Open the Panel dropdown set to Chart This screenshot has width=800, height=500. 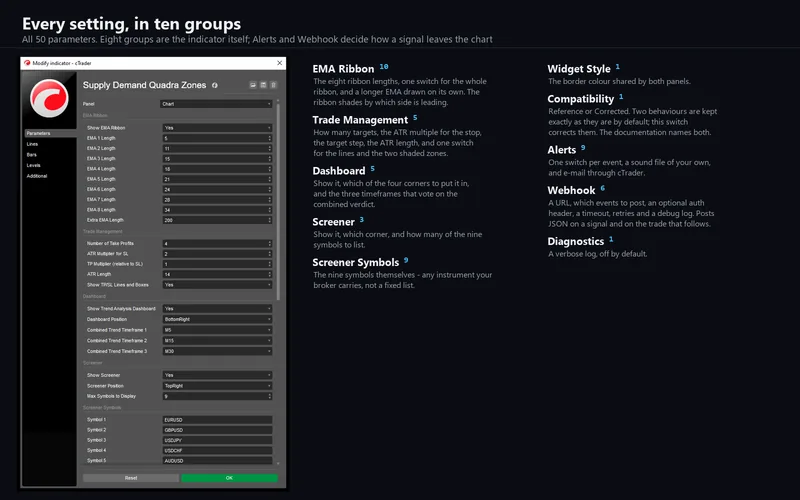point(216,104)
